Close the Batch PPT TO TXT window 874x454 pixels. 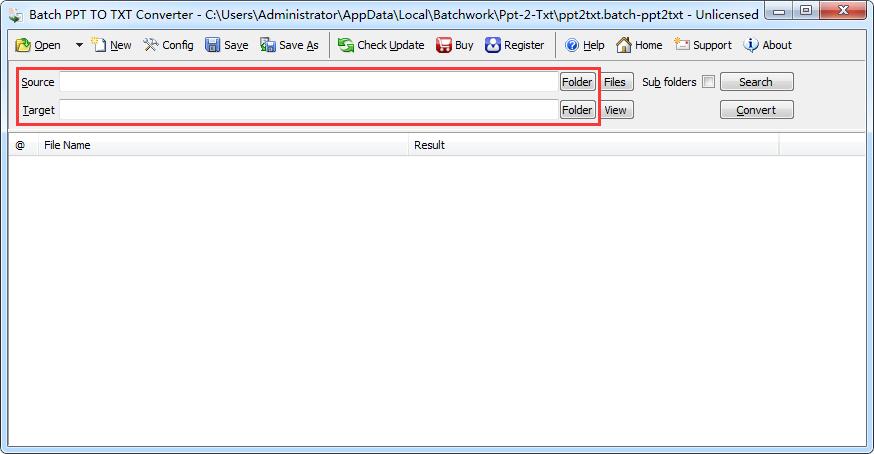click(843, 11)
